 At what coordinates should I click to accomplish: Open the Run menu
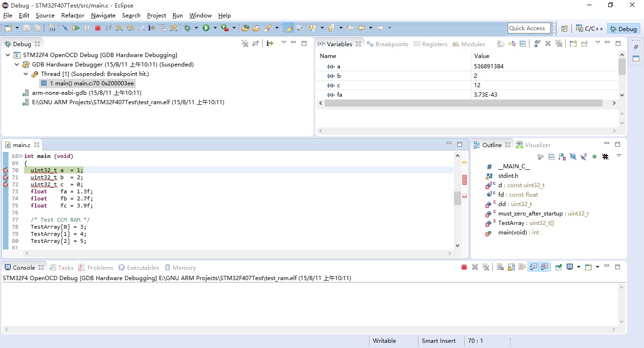tap(178, 16)
